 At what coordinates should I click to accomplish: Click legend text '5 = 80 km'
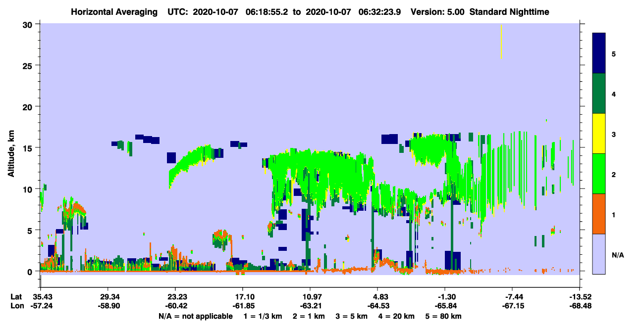pos(443,316)
